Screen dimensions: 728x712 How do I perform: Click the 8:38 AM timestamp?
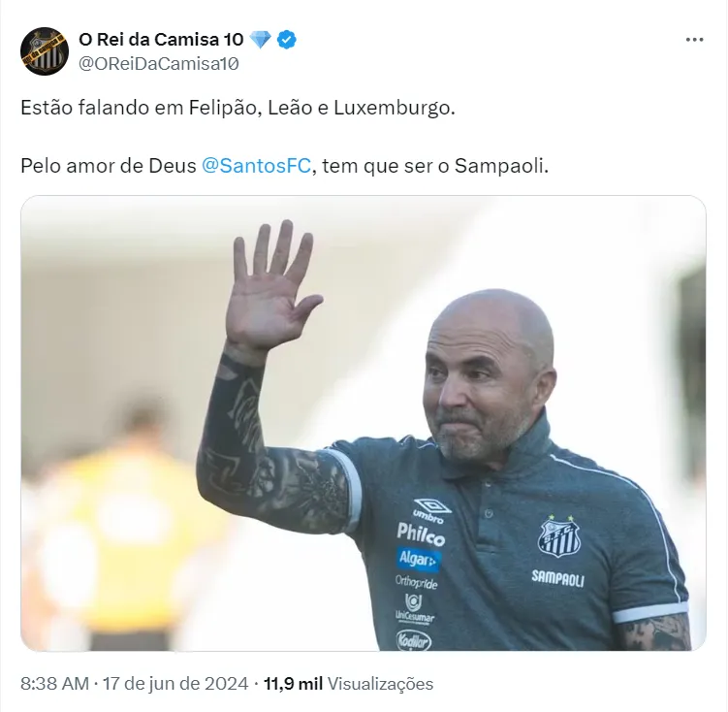55,684
